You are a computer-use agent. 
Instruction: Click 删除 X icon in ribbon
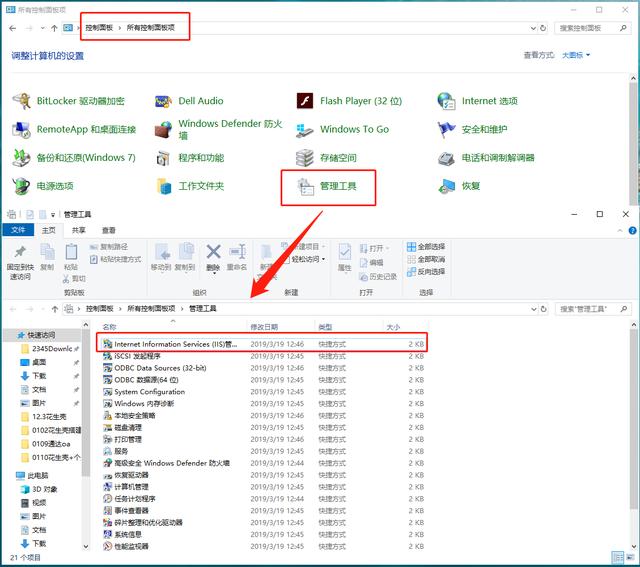tap(213, 252)
